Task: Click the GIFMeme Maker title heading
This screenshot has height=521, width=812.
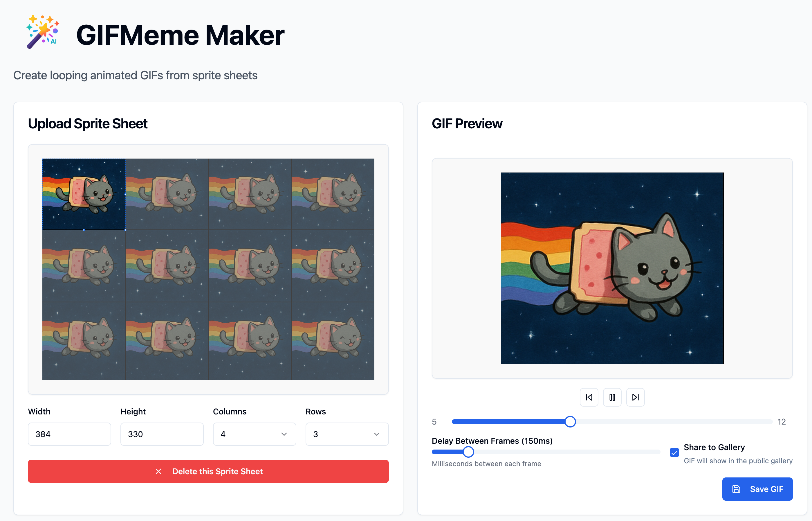Action: (180, 35)
